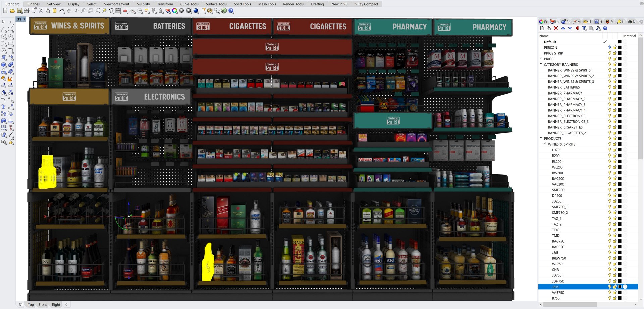Select the BANNER_ELECTRONICS_3 layer row
The height and width of the screenshot is (309, 644).
point(588,122)
